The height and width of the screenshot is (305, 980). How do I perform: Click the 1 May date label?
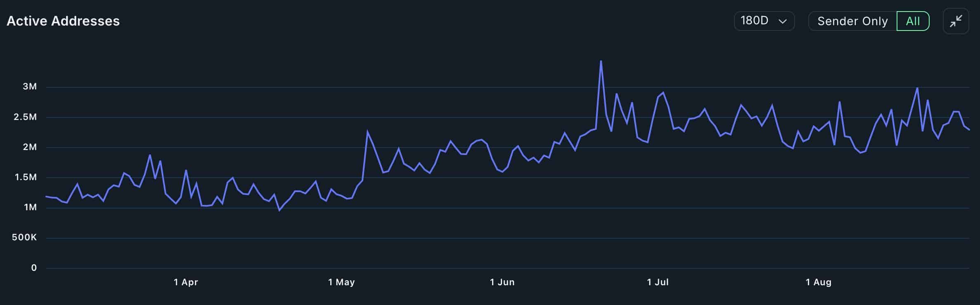341,282
